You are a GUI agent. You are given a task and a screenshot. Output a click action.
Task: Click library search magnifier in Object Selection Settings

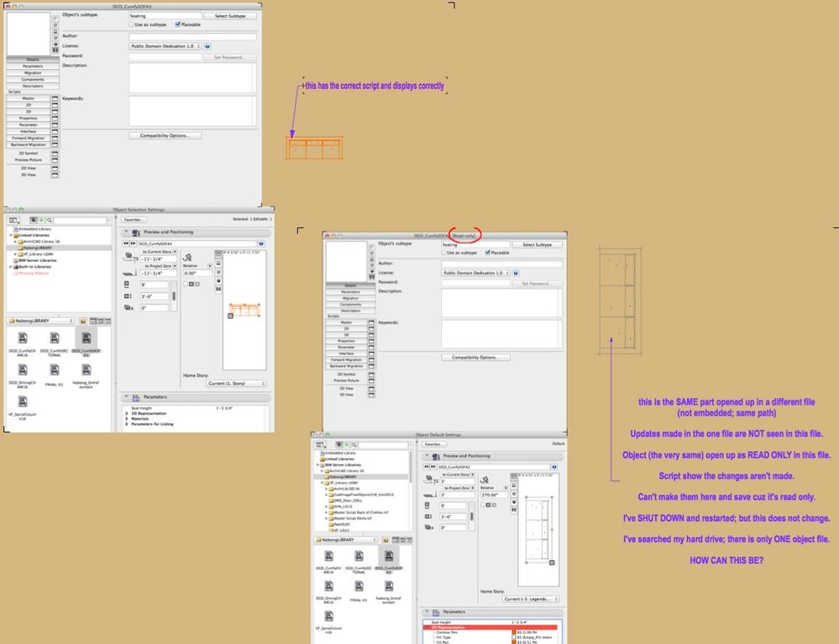[50, 220]
